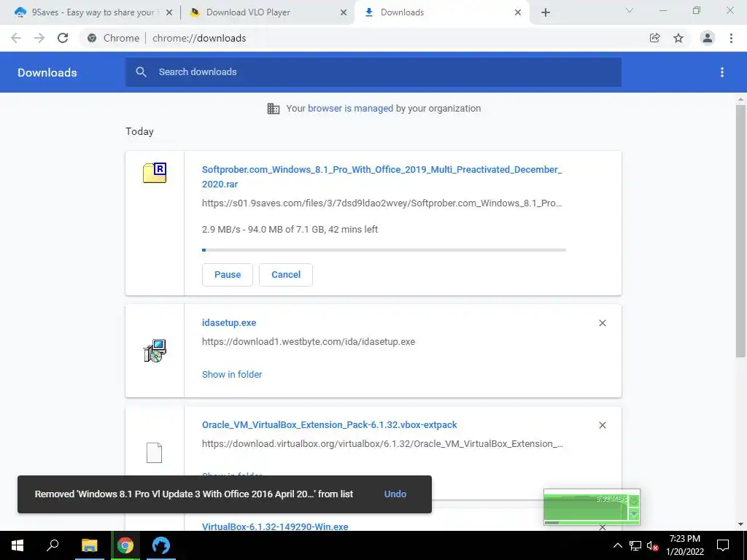Open Downloads page more actions menu
This screenshot has width=747, height=560.
[721, 72]
